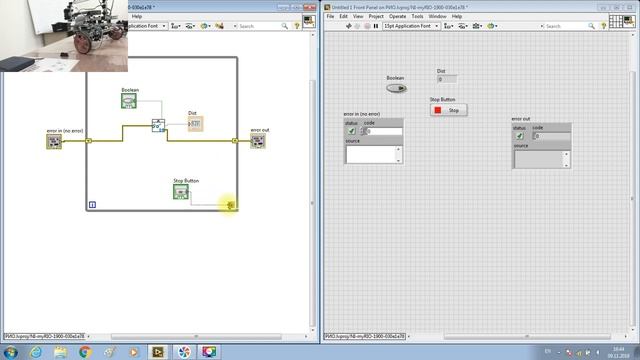This screenshot has height=360, width=640.
Task: Select the error out terminal in block diagram
Action: click(258, 141)
